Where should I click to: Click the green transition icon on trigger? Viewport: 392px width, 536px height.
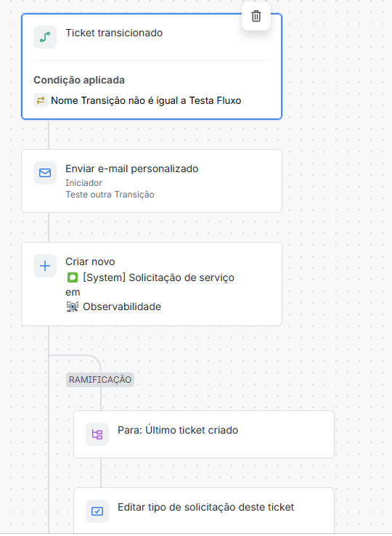pyautogui.click(x=45, y=37)
